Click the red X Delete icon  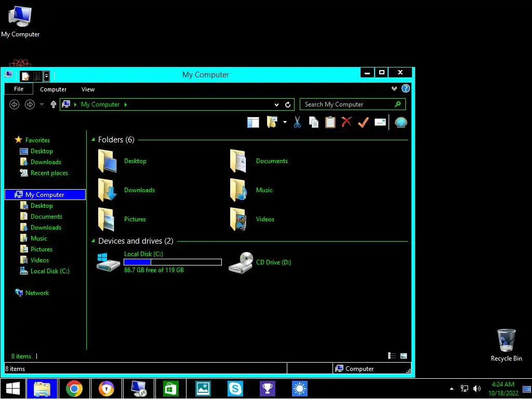coord(347,122)
